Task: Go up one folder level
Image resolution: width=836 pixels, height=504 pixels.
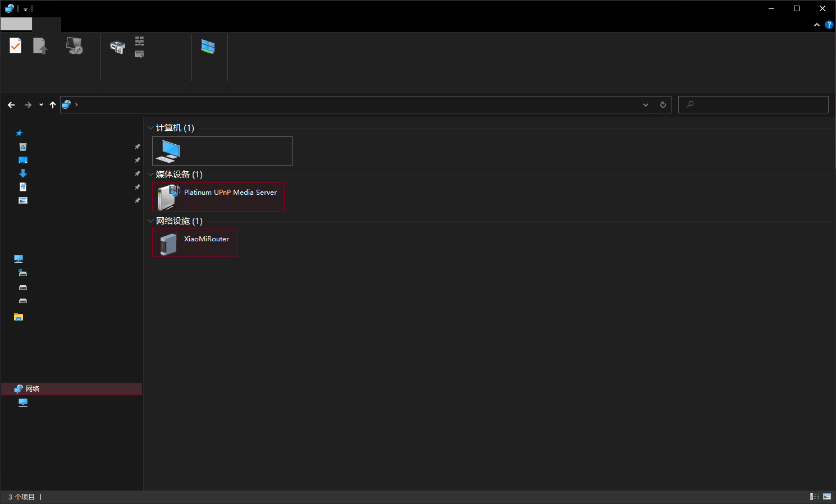Action: click(53, 105)
